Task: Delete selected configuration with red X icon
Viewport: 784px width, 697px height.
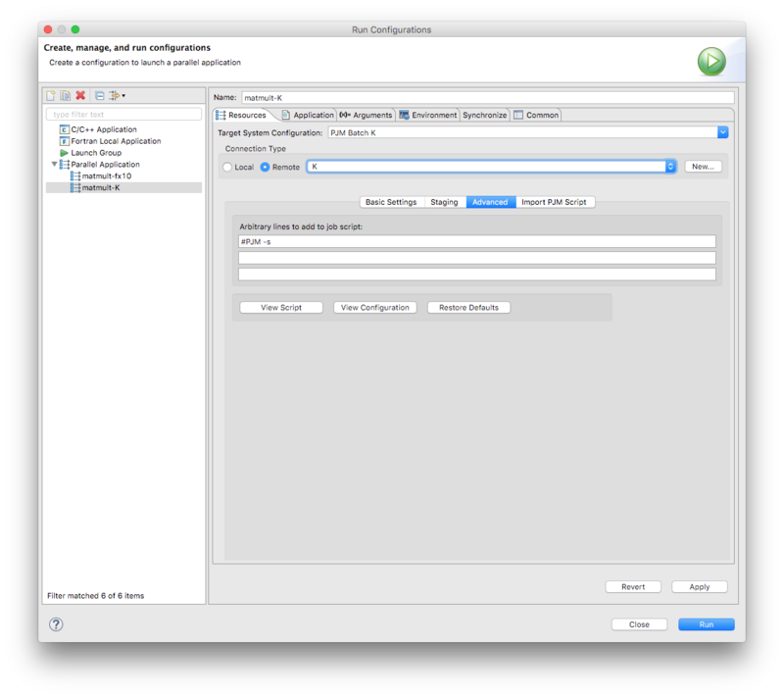Action: pyautogui.click(x=80, y=95)
